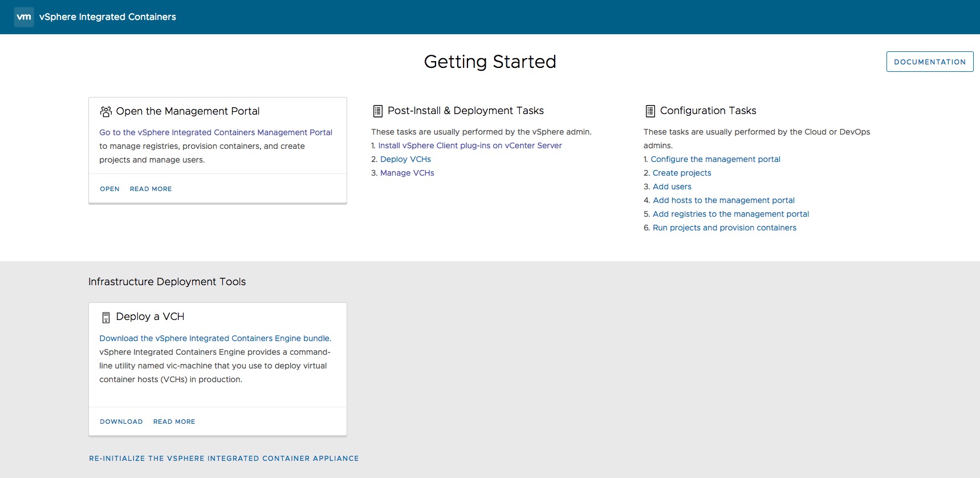Click the OPEN button in Management Portal card

coord(109,189)
